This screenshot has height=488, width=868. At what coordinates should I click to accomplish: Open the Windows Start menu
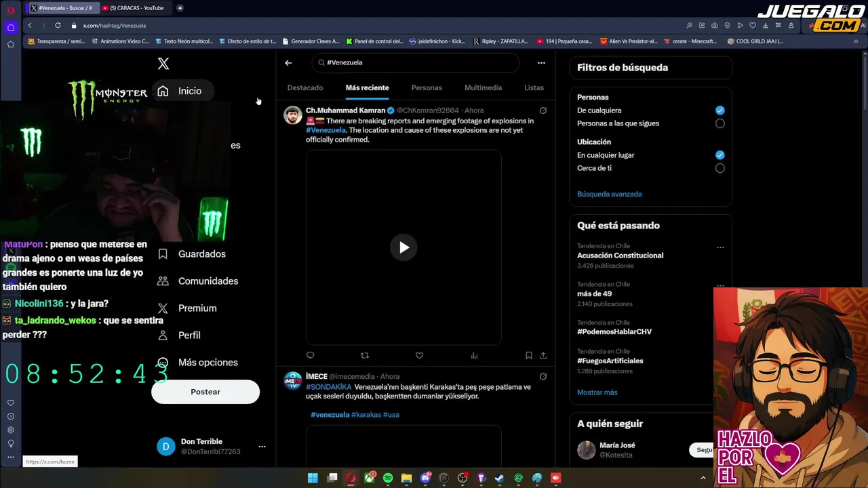click(x=313, y=478)
